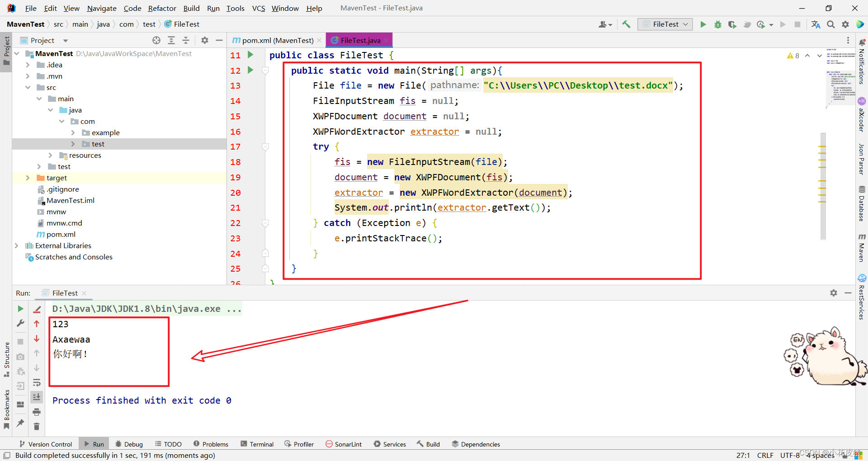This screenshot has height=461, width=868.
Task: Open the Problems tool window
Action: coord(211,444)
